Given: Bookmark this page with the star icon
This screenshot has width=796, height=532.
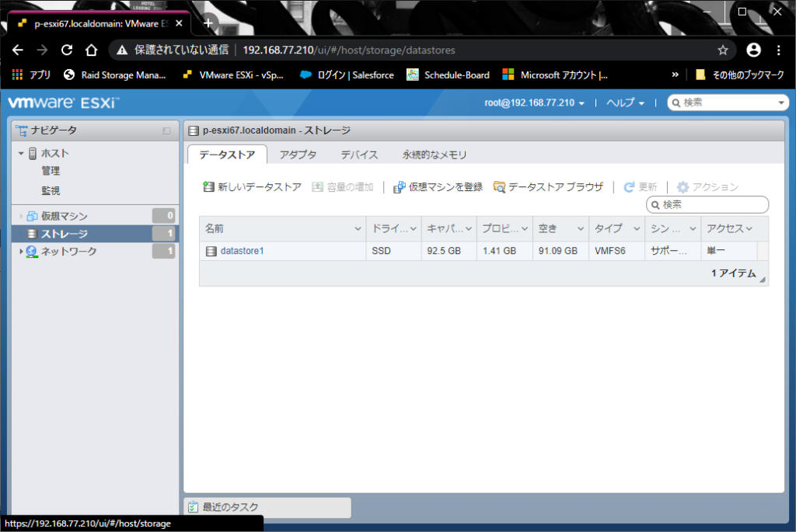Looking at the screenshot, I should [x=723, y=50].
